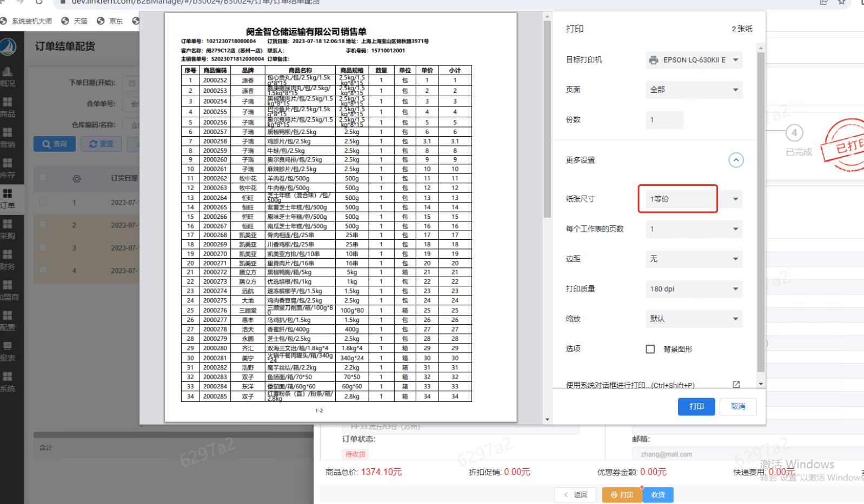Click the 取消 cancel button
The height and width of the screenshot is (504, 864).
[738, 406]
